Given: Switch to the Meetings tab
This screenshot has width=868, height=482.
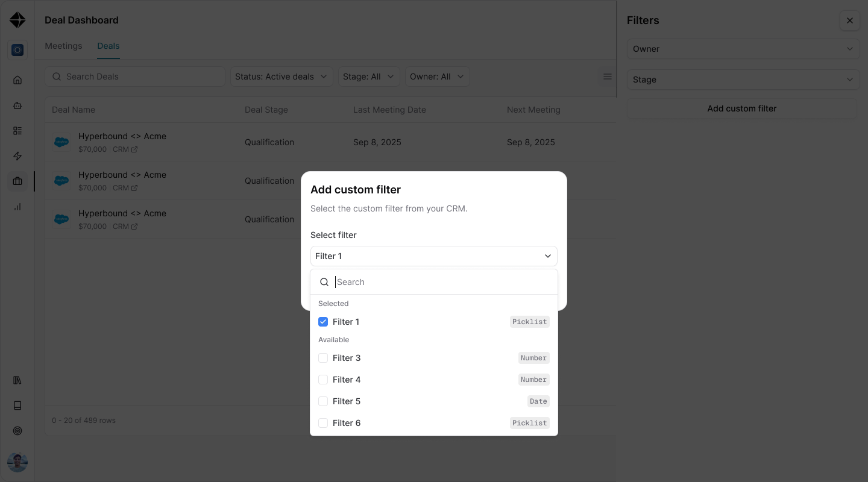Looking at the screenshot, I should click(x=63, y=46).
